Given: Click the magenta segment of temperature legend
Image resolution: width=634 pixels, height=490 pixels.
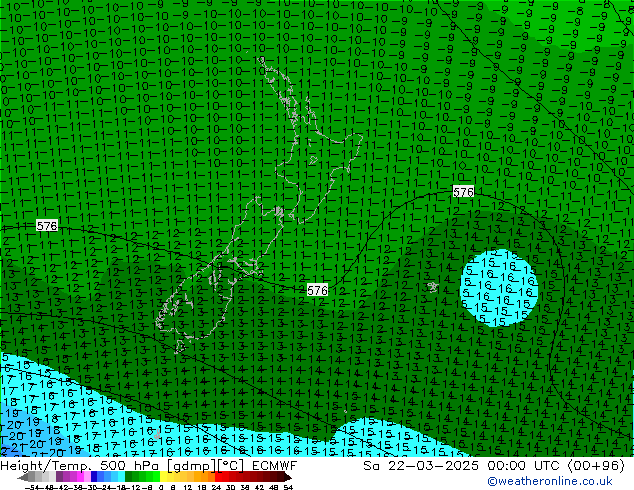Looking at the screenshot, I should click(80, 476).
